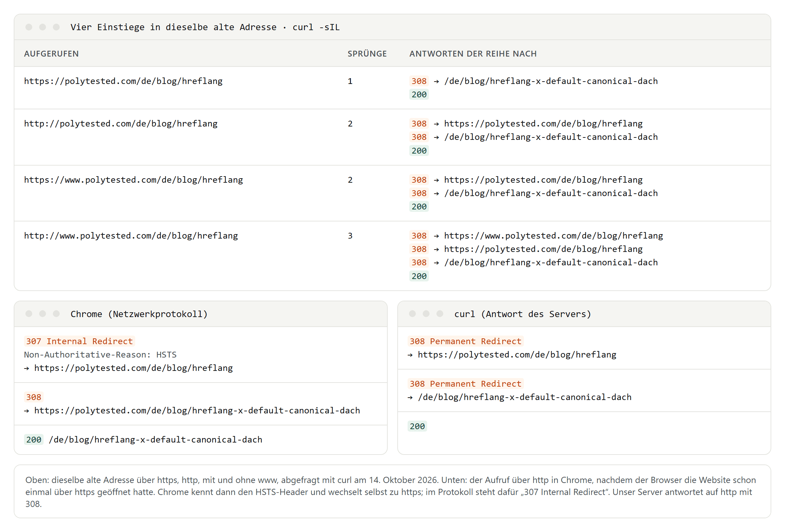Click https://polytested.com/de/blog/hreflang in the curl (Antwort des Servers) panel
The height and width of the screenshot is (532, 785).
(x=517, y=355)
